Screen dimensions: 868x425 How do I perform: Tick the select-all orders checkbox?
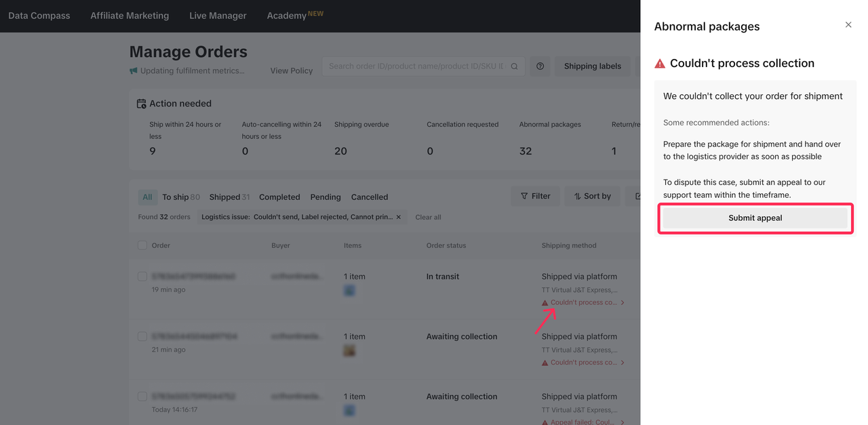tap(142, 245)
